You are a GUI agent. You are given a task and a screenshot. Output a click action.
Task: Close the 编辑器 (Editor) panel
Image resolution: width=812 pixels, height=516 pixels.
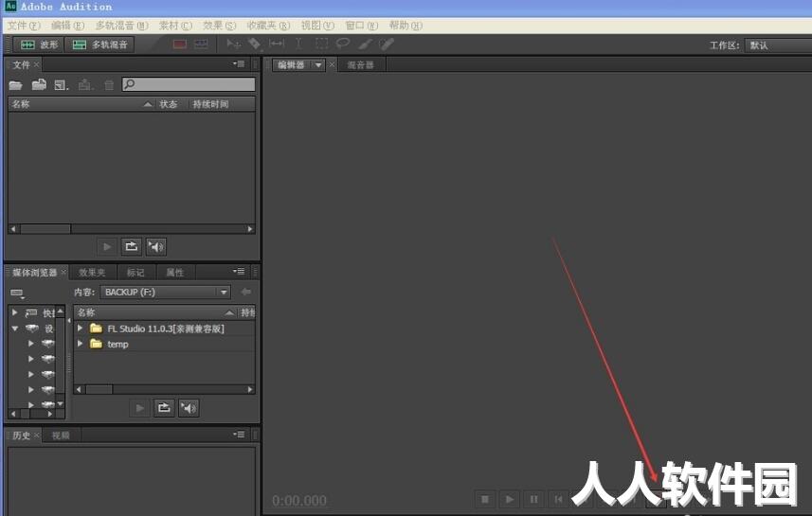pos(332,64)
